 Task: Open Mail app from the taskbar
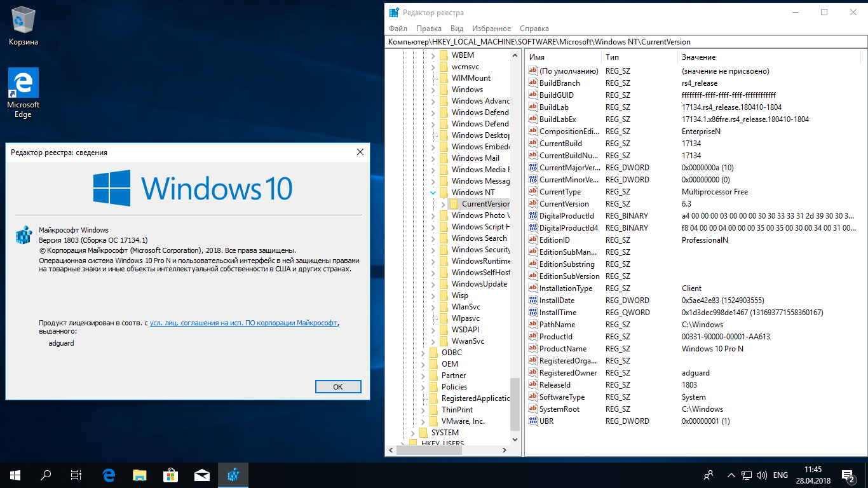click(x=201, y=475)
